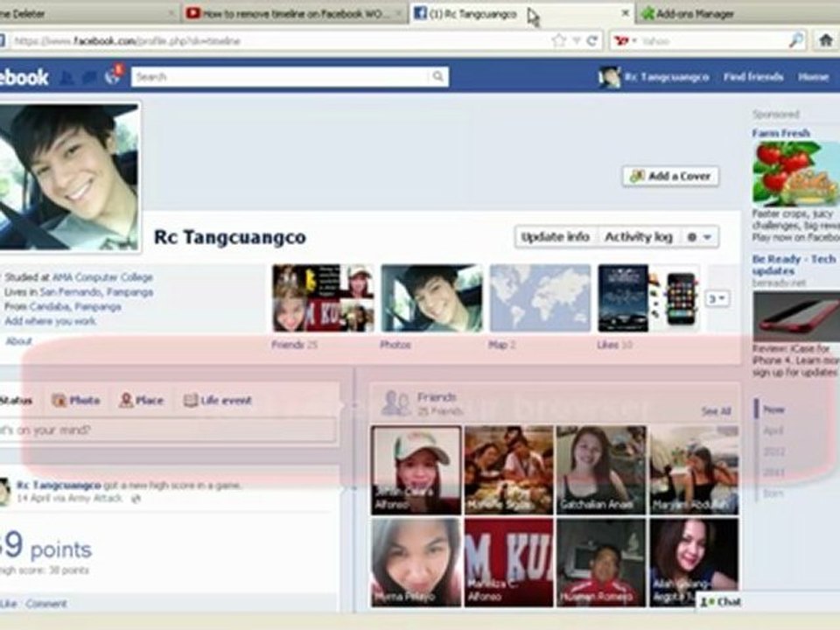Viewport: 840px width, 630px height.
Task: Click Add where you work link
Action: click(50, 321)
